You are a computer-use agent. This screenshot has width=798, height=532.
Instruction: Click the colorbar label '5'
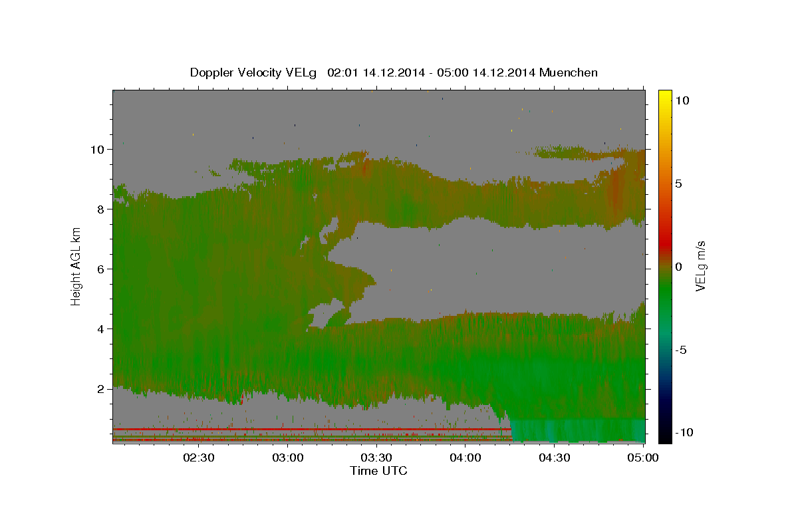pyautogui.click(x=679, y=184)
